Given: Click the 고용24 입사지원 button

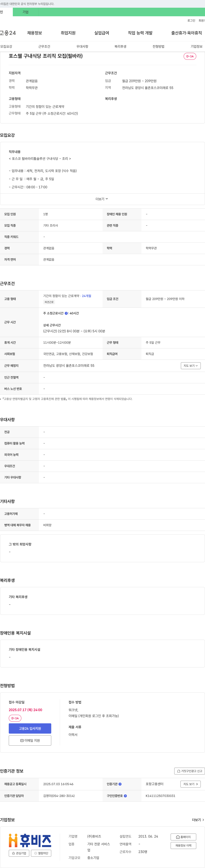Looking at the screenshot, I should (30, 728).
